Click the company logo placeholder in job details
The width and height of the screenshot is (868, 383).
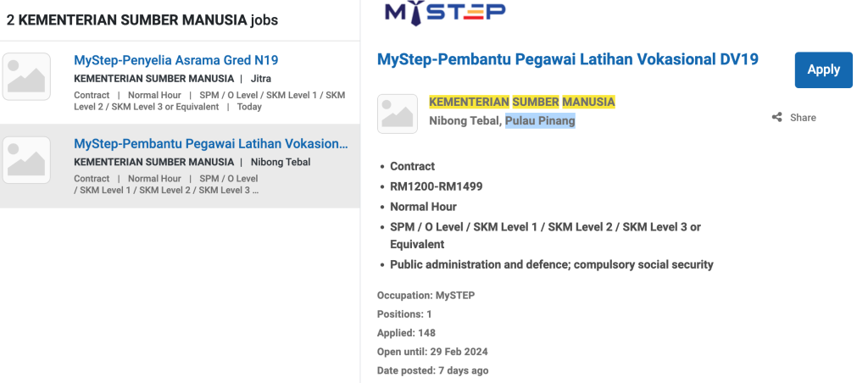tap(398, 114)
